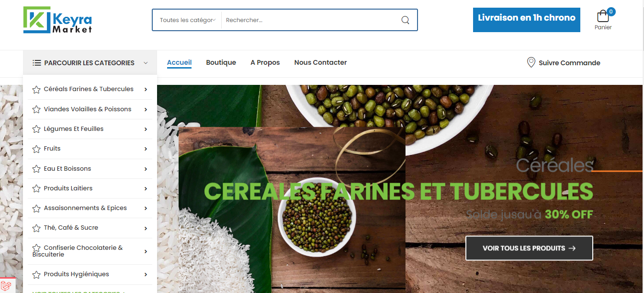Click the star icon next to Fruits
The image size is (644, 293).
pos(36,149)
